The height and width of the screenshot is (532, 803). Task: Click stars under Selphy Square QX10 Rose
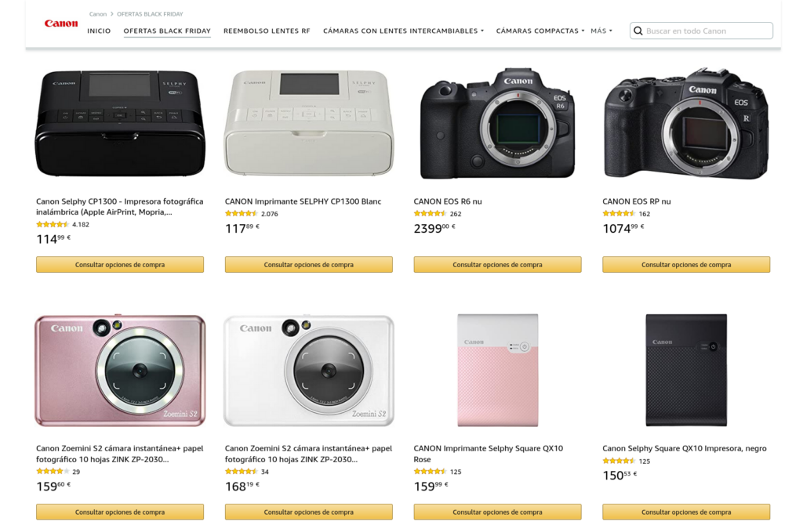point(430,472)
